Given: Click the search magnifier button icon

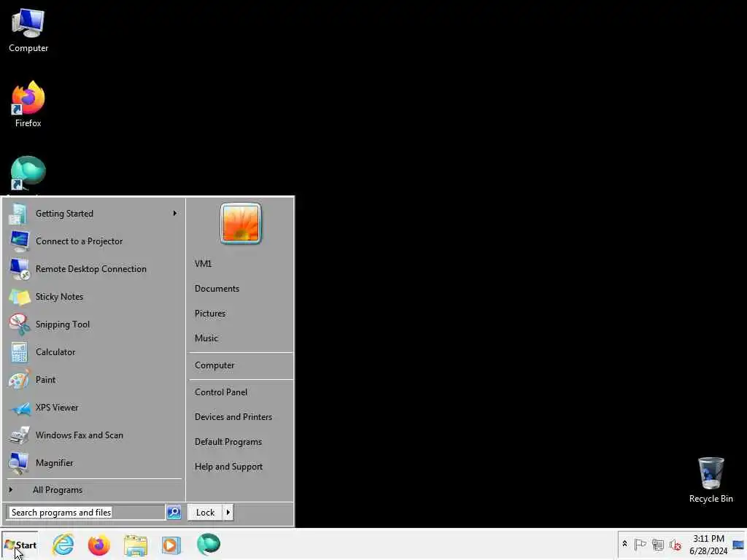Looking at the screenshot, I should pos(174,513).
